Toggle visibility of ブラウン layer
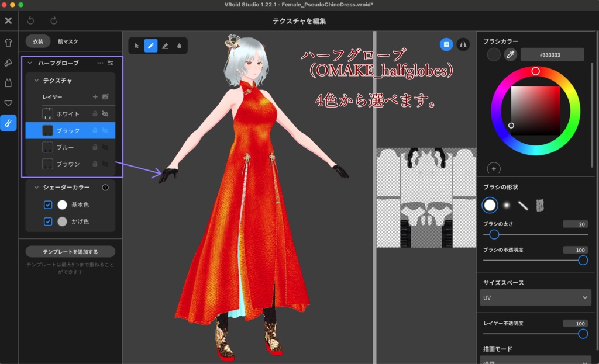599x364 pixels. click(x=105, y=164)
